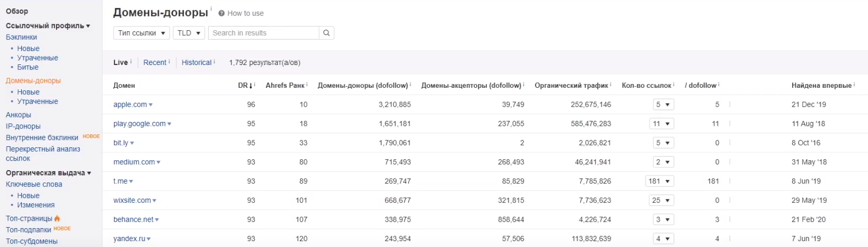
Task: Open the Анкоры sidebar link
Action: [18, 115]
